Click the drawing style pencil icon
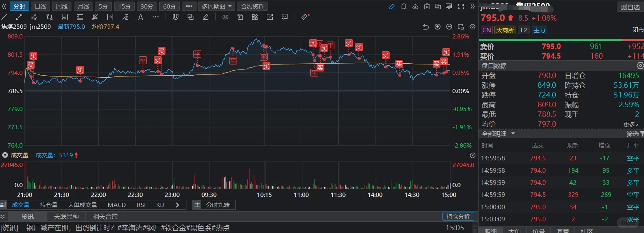The image size is (644, 233). pyautogui.click(x=205, y=17)
